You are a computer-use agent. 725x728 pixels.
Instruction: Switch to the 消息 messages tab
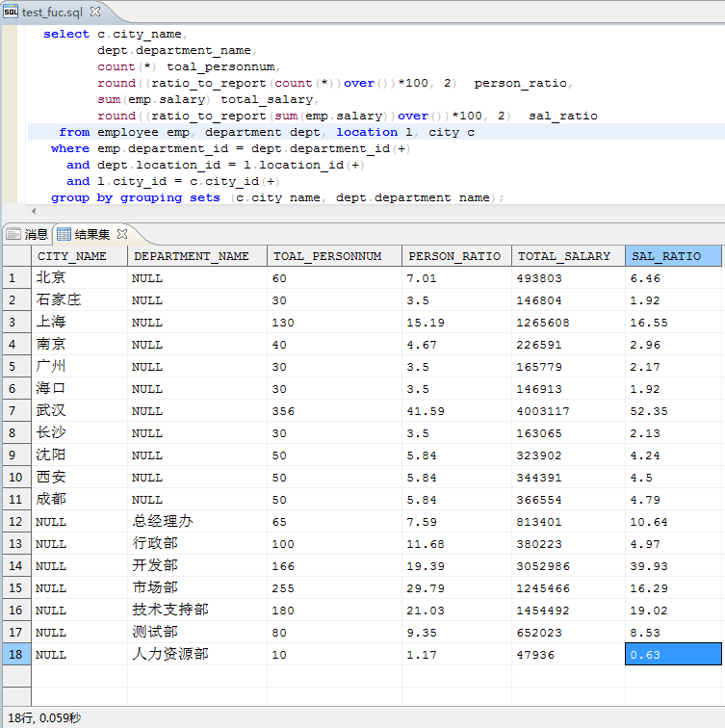click(36, 234)
